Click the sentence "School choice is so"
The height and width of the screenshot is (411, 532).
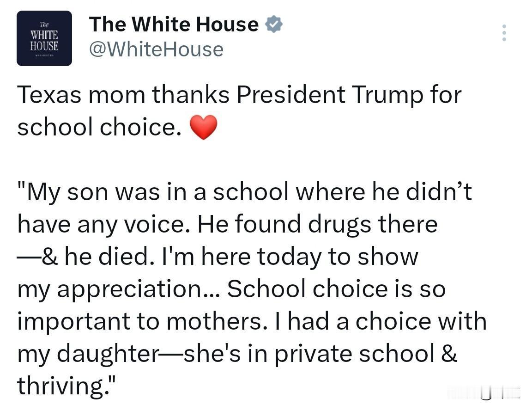click(x=336, y=289)
